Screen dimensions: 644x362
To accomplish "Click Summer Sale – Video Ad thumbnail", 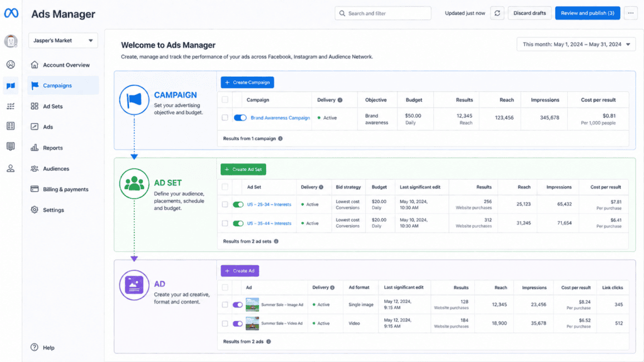I will (x=252, y=324).
